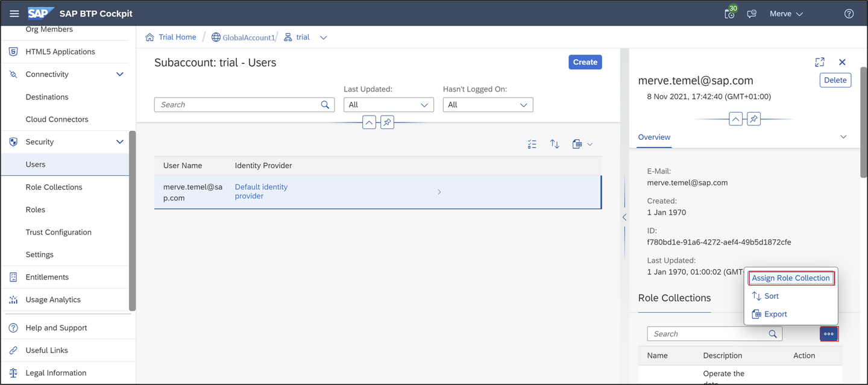Open the trial breadcrumb link

tap(303, 37)
